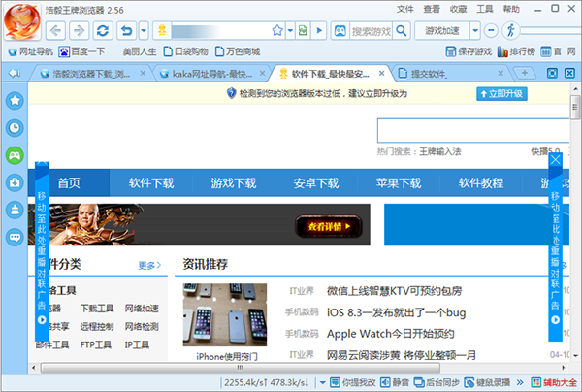Open the 游戏加速 dropdown arrow
The height and width of the screenshot is (392, 582).
pyautogui.click(x=475, y=30)
